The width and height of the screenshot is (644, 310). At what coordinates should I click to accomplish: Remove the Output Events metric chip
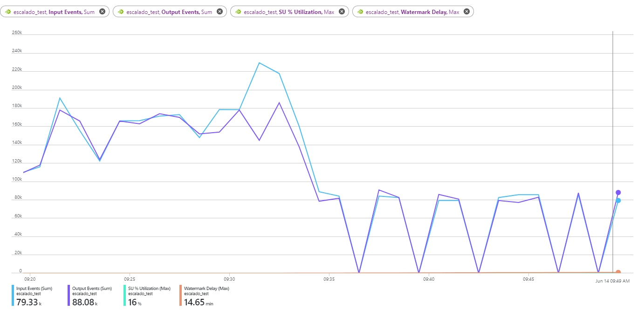(220, 12)
